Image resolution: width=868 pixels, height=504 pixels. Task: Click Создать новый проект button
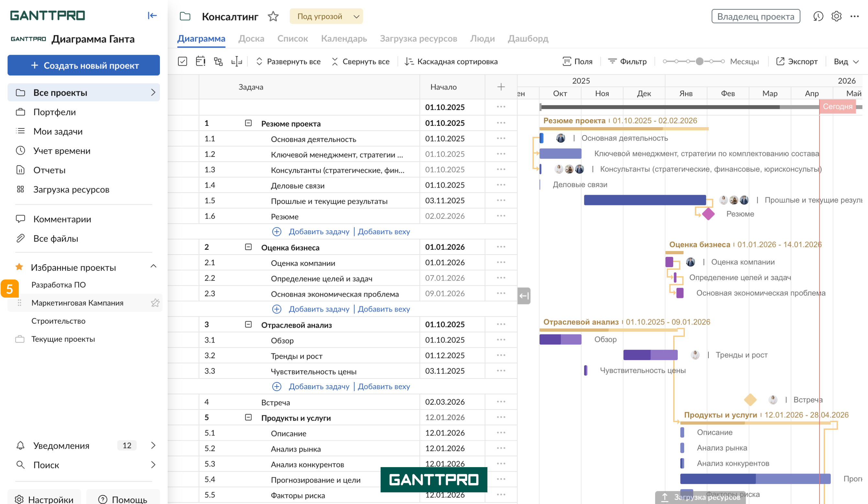[84, 65]
